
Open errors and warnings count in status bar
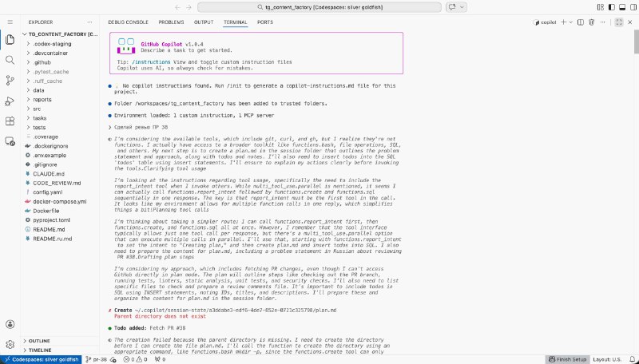pos(135,359)
